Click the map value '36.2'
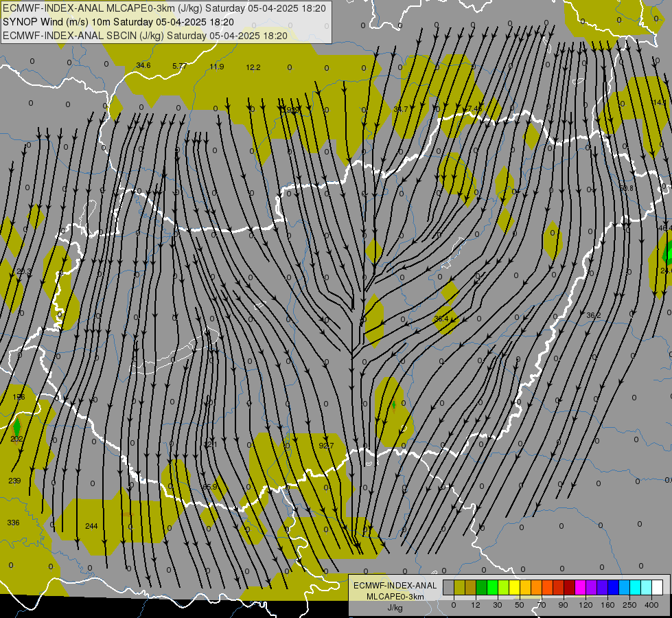The height and width of the screenshot is (618, 672). click(x=594, y=315)
